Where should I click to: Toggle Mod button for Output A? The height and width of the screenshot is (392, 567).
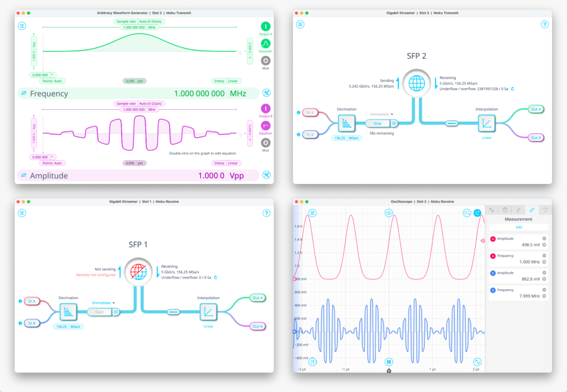pyautogui.click(x=265, y=61)
